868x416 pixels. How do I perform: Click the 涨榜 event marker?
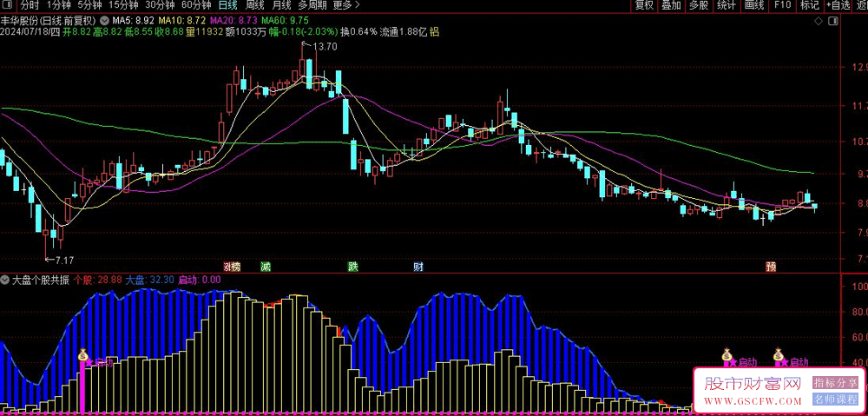[232, 267]
